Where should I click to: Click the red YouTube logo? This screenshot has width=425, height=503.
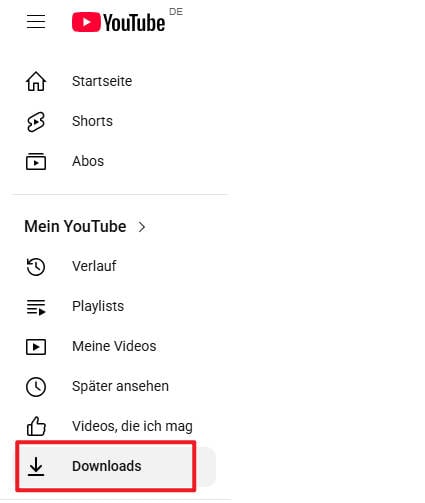click(119, 22)
